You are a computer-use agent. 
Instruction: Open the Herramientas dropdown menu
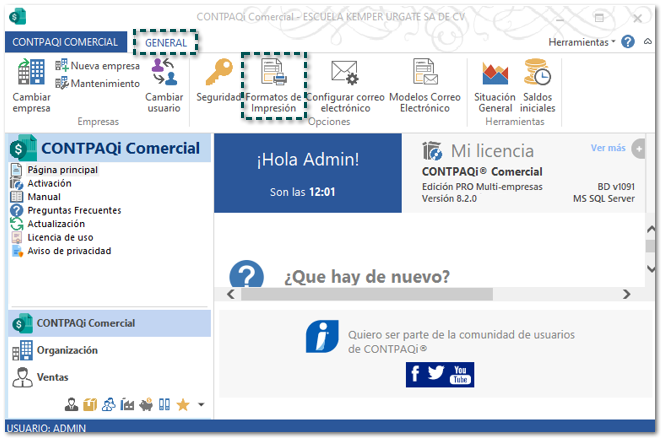pos(581,42)
